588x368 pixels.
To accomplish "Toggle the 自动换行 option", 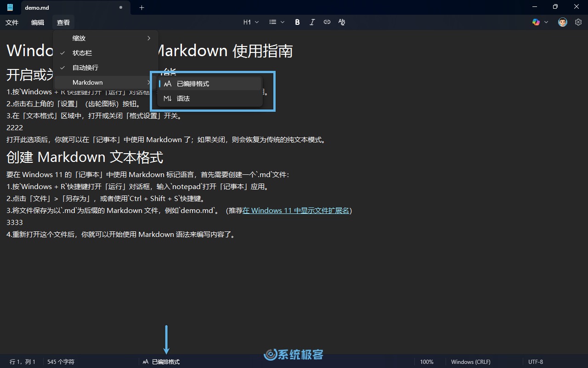I will (x=106, y=68).
